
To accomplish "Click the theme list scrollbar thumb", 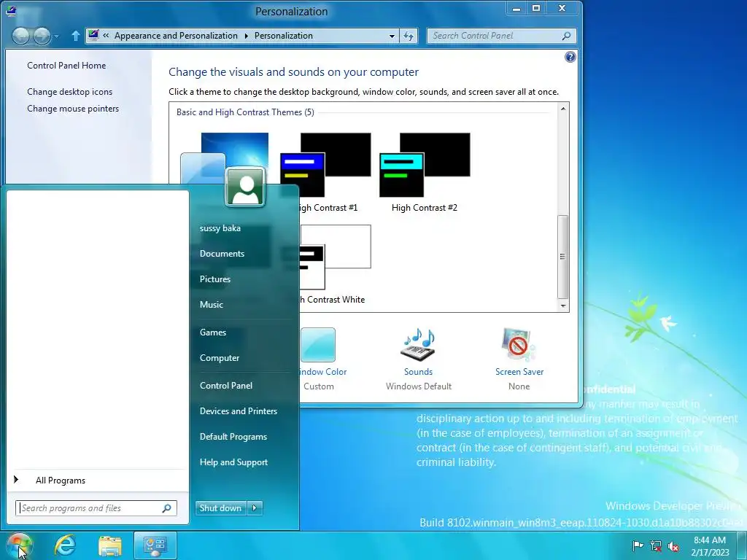I will coord(563,257).
